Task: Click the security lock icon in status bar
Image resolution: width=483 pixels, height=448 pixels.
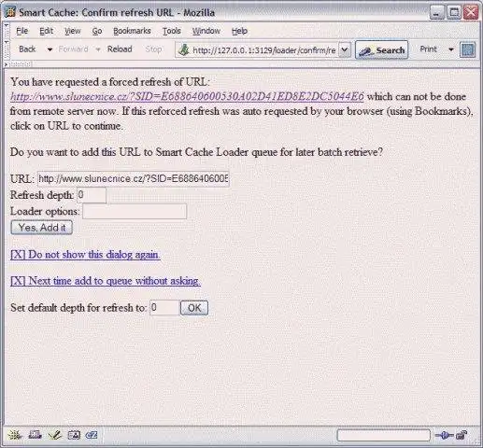Action: click(x=462, y=435)
